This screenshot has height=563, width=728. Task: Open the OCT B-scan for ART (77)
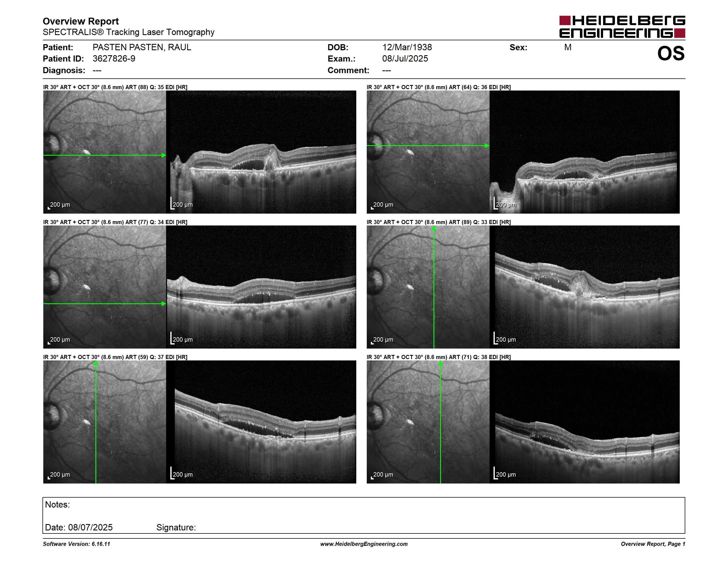click(261, 287)
